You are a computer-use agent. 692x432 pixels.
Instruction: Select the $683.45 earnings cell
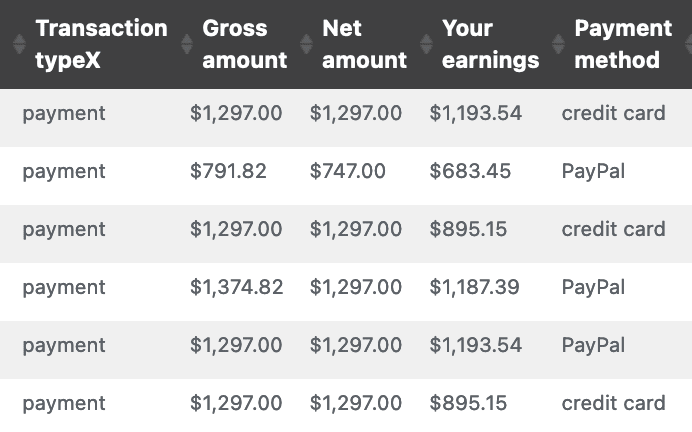470,171
